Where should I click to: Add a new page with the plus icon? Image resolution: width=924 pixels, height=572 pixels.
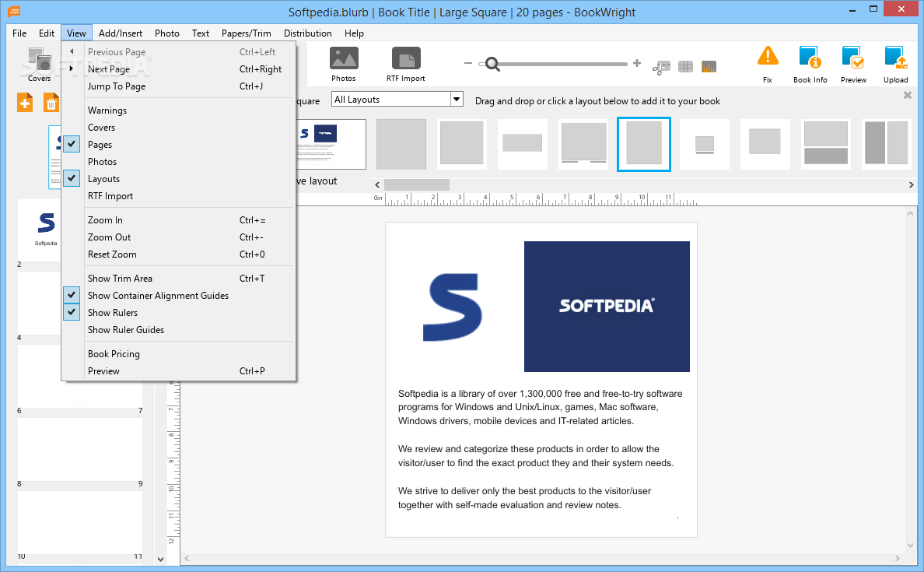click(25, 104)
